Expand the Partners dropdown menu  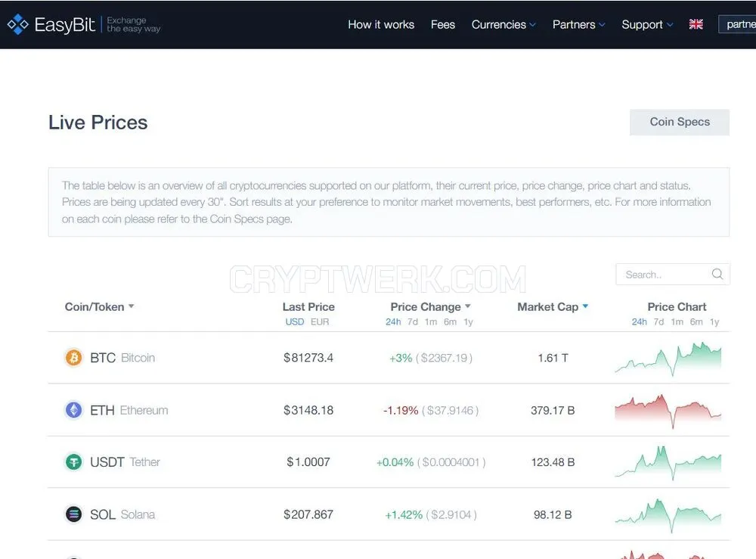pyautogui.click(x=578, y=25)
